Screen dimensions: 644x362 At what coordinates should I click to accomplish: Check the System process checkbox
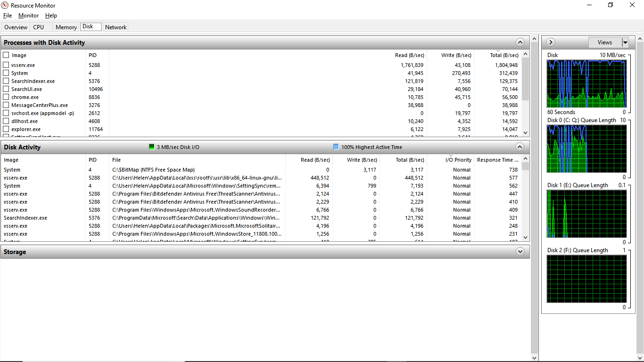click(x=6, y=73)
